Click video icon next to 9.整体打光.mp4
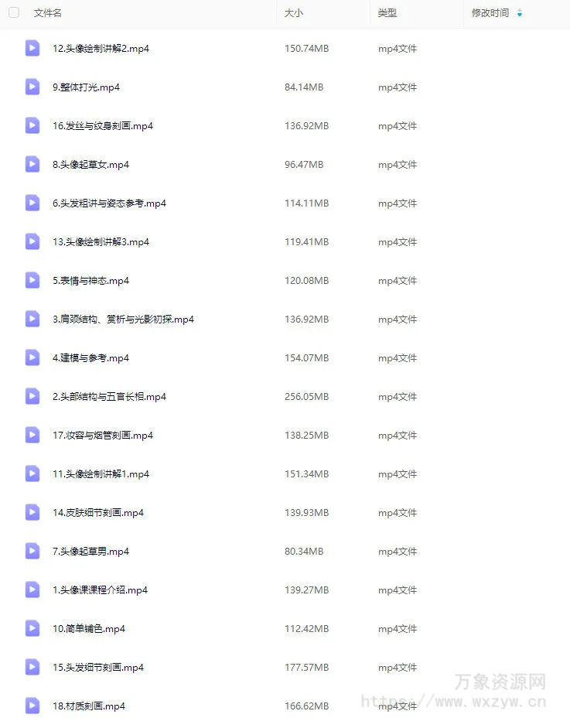 point(32,87)
